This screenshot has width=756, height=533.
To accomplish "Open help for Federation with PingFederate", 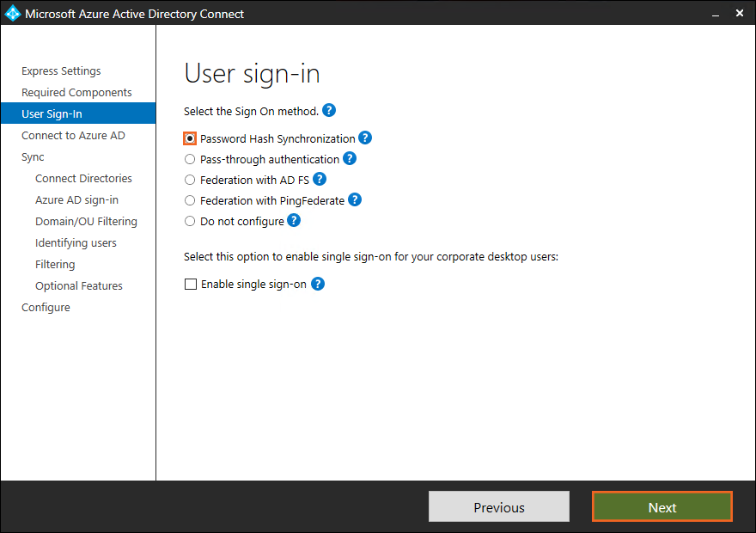I will 355,199.
